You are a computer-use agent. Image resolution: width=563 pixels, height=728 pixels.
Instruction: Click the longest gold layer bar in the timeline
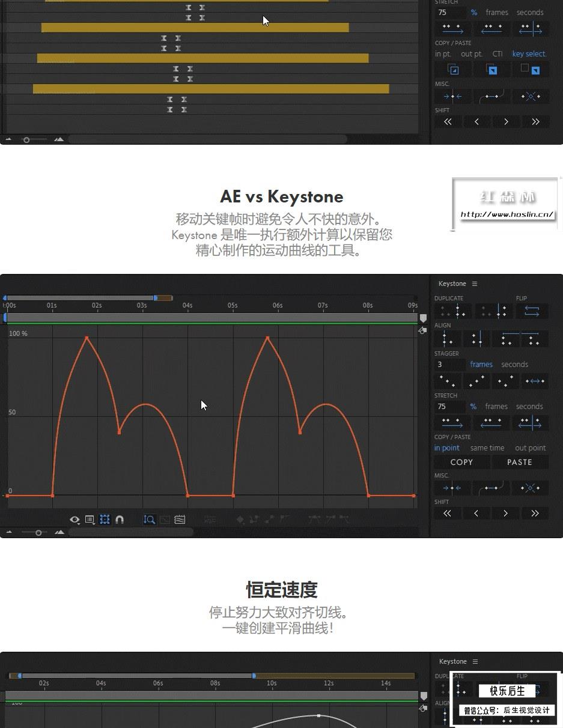tap(211, 89)
